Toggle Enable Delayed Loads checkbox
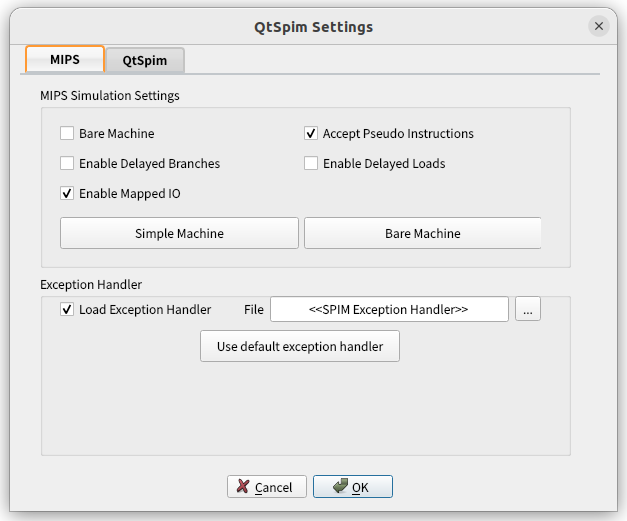Image resolution: width=627 pixels, height=521 pixels. pos(311,163)
